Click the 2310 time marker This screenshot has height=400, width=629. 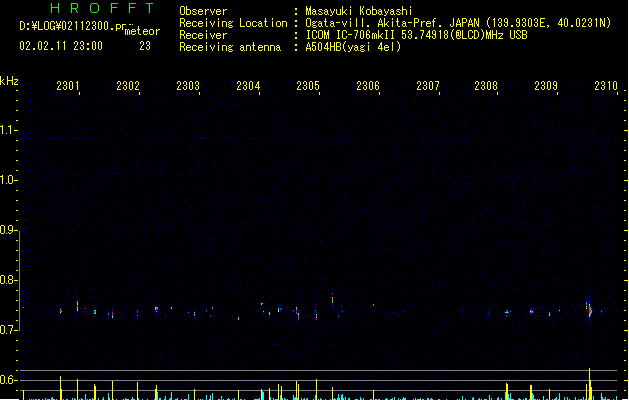pos(606,86)
